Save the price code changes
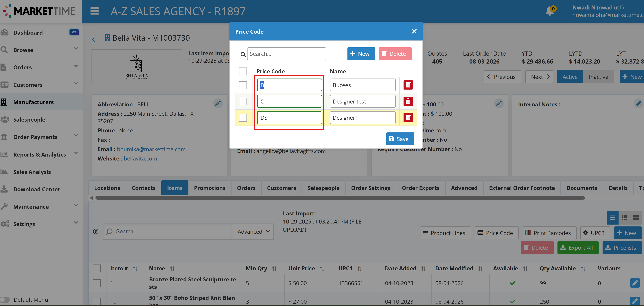Image resolution: width=644 pixels, height=306 pixels. (x=400, y=139)
